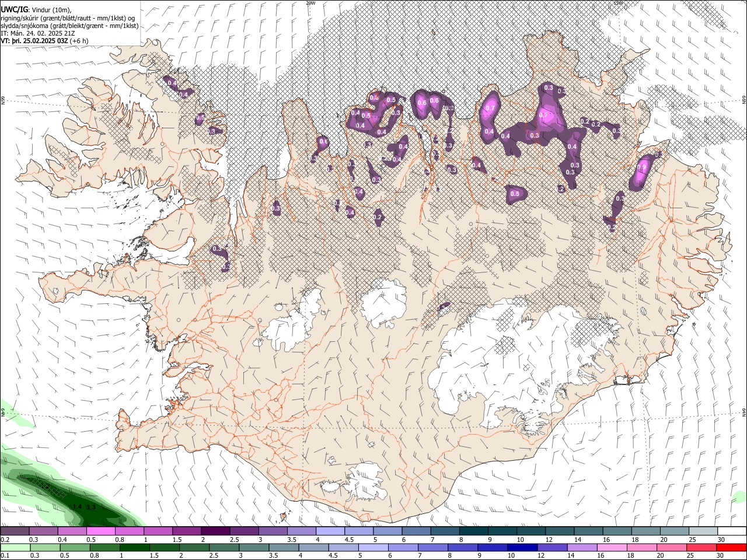Click the '0.4' label of the upper scale
The image size is (747, 560).
click(62, 540)
